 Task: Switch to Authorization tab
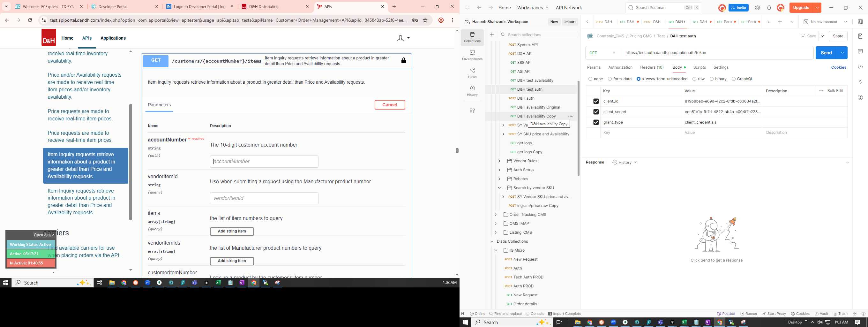click(620, 67)
